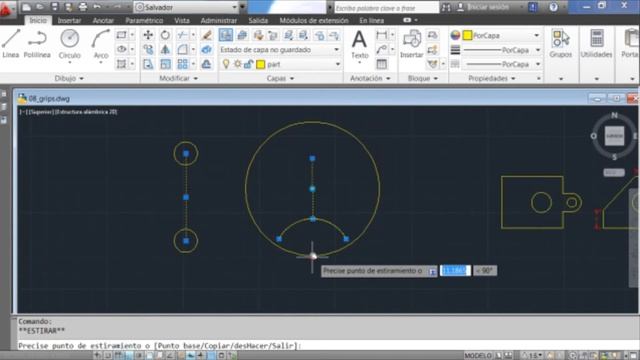Open the Utilidades calculator panel
The image size is (640, 360).
click(x=596, y=44)
